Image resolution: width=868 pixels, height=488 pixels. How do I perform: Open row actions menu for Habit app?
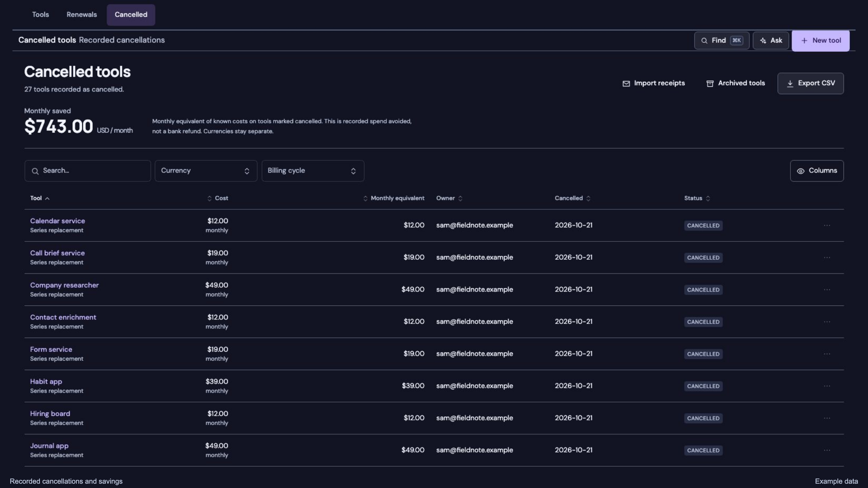click(x=827, y=386)
